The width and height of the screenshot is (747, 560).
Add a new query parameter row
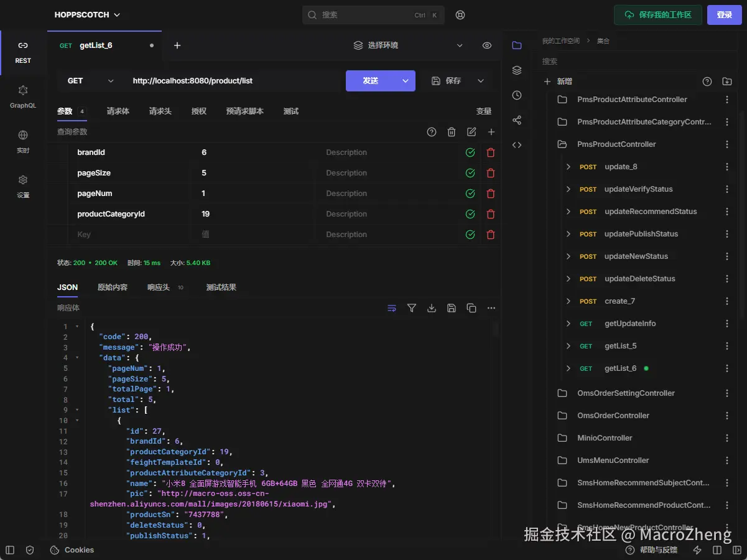pos(491,132)
